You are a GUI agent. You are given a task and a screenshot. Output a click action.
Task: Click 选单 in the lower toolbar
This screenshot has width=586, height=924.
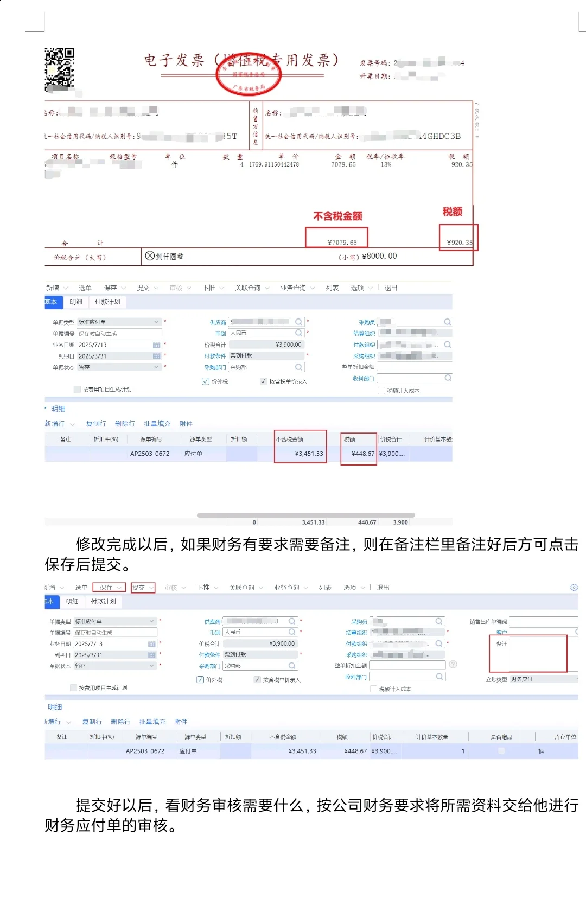coord(81,588)
